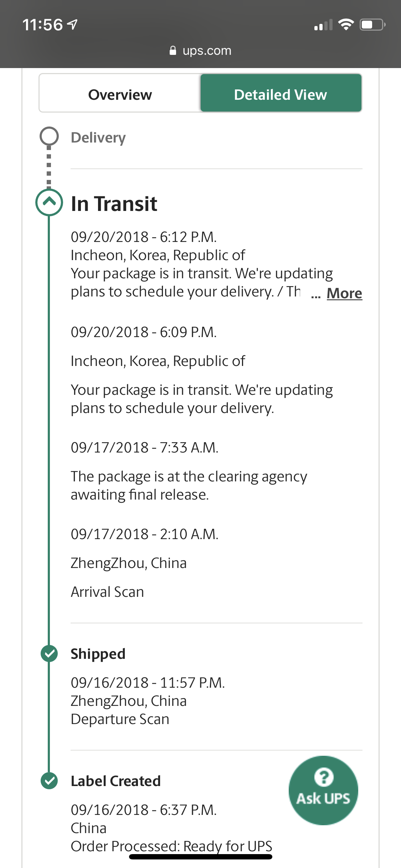The width and height of the screenshot is (401, 868).
Task: Tap the battery indicator icon
Action: (x=372, y=25)
